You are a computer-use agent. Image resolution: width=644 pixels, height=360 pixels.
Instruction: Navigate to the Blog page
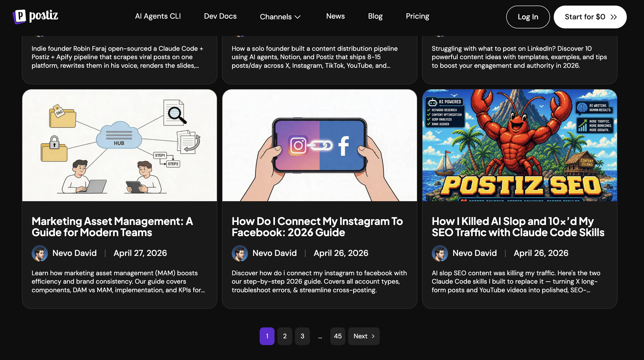pos(375,16)
